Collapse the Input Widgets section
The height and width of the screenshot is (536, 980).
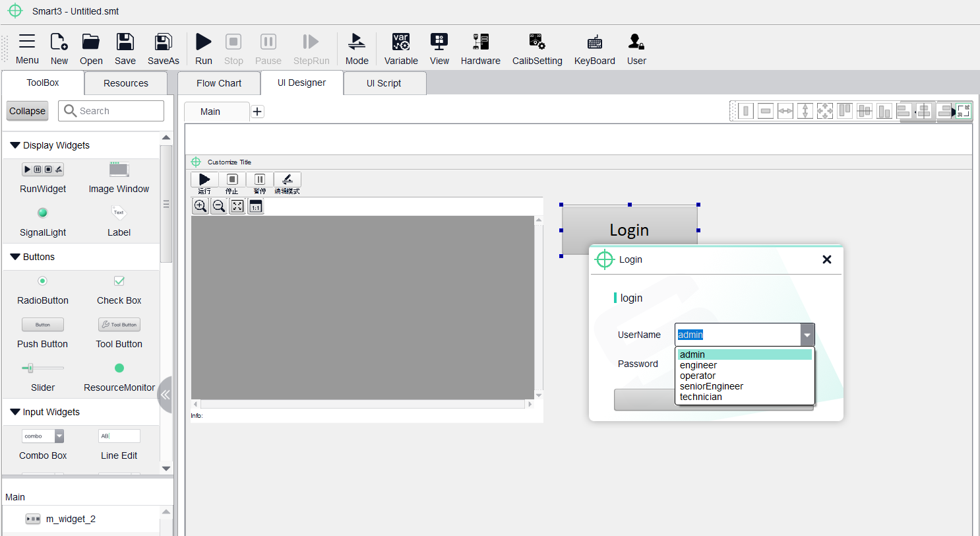15,412
